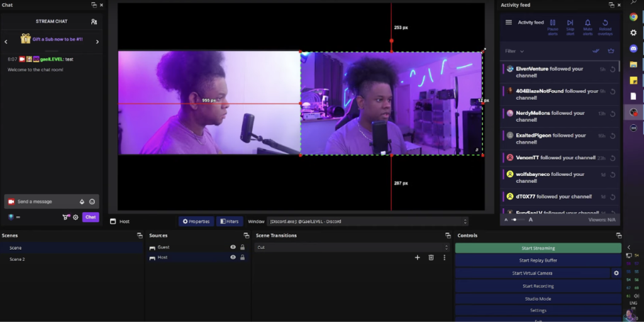The height and width of the screenshot is (322, 644).
Task: Add a new scene transition
Action: click(x=418, y=257)
